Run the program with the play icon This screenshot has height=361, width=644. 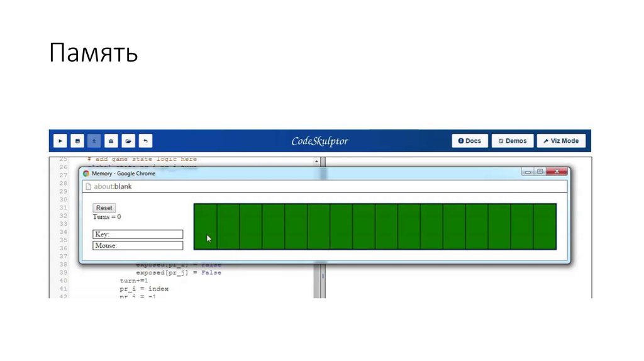point(60,141)
